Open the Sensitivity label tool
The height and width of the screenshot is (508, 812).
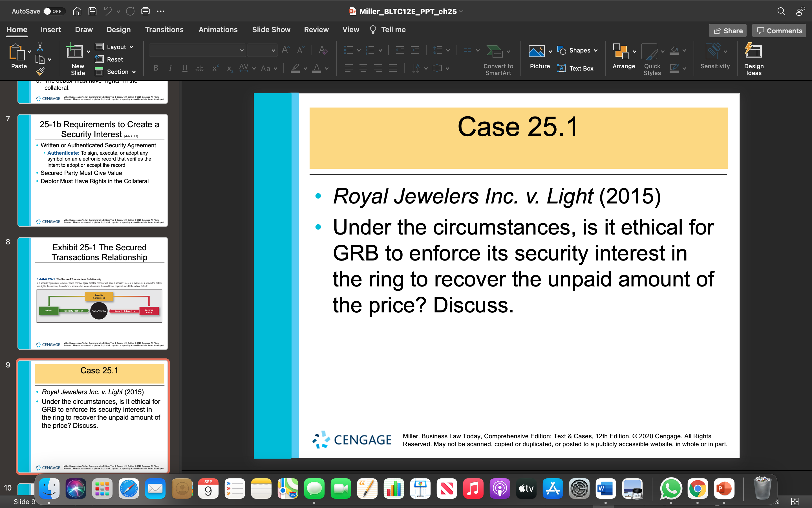pyautogui.click(x=715, y=56)
